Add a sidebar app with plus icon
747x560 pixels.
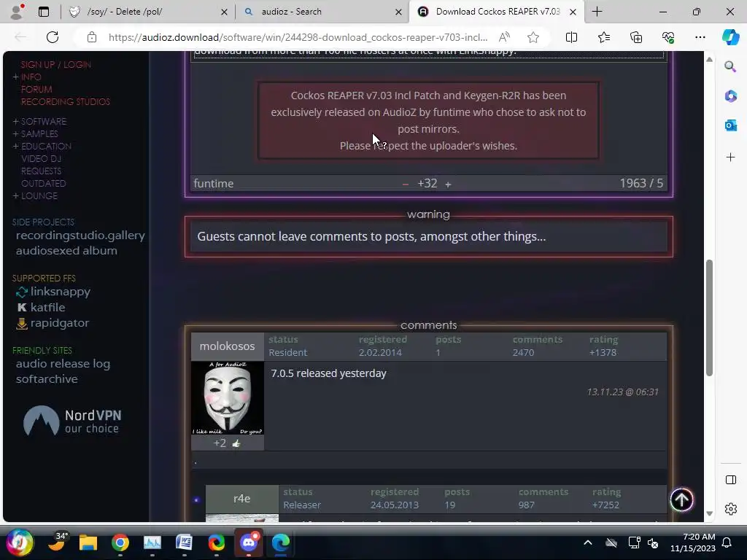click(730, 157)
